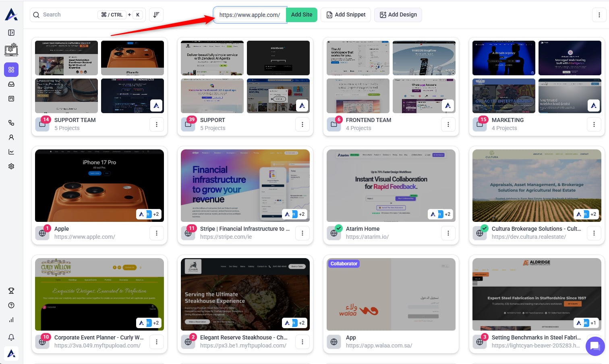This screenshot has width=609, height=364.
Task: Open top-right page options menu
Action: [599, 15]
